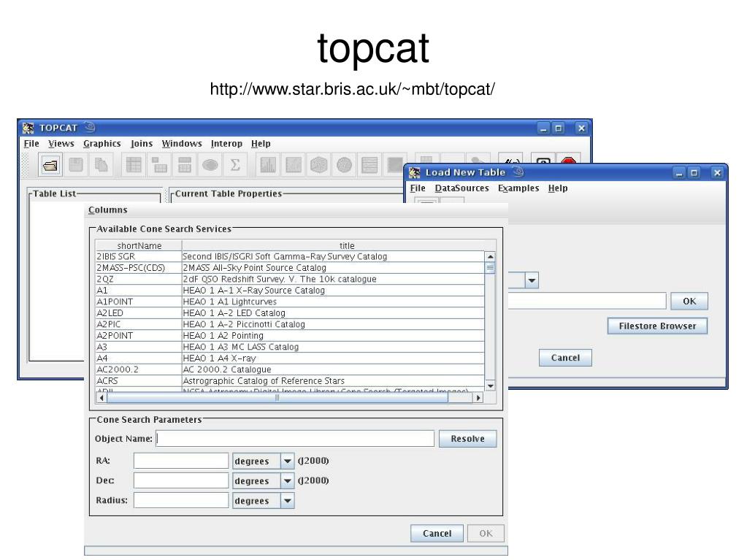Click Cancel in Load New Table window
Image resolution: width=747 pixels, height=560 pixels.
point(565,358)
